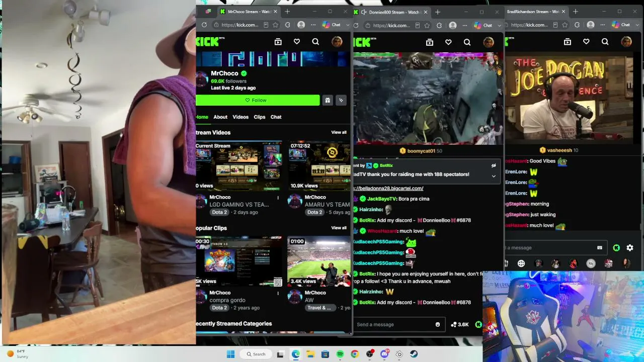
Task: Open chat settings gear in BradRichardson window
Action: 630,247
